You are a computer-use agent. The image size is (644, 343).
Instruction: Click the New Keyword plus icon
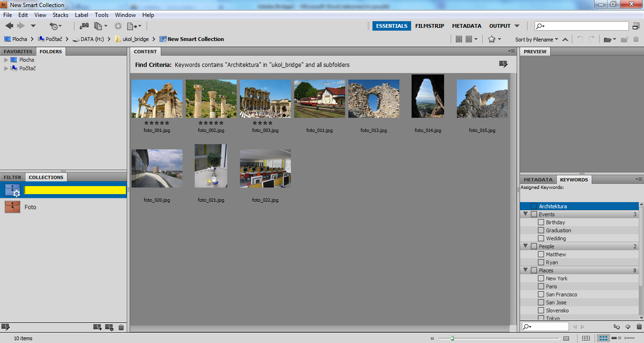coord(628,327)
